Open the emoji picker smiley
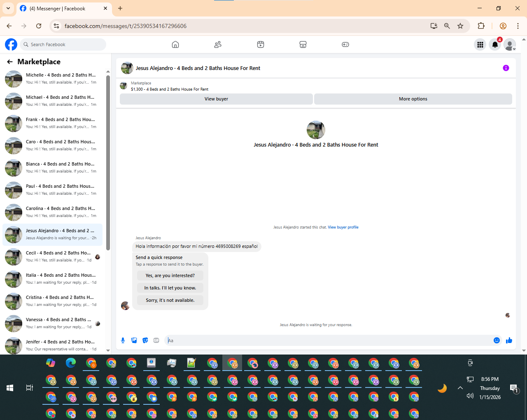Screen dimensions: 527x420 point(497,340)
